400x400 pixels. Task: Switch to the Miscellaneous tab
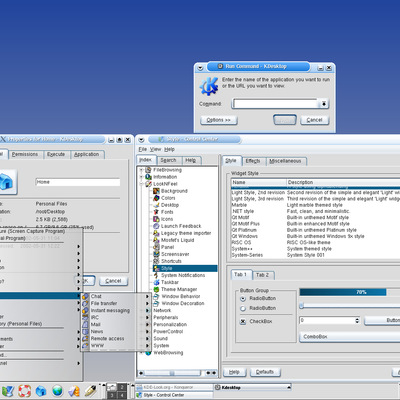click(x=285, y=161)
